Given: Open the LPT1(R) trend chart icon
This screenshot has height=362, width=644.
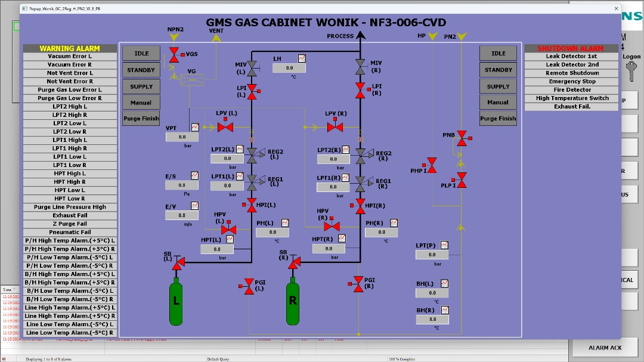Looking at the screenshot, I should pyautogui.click(x=345, y=178).
